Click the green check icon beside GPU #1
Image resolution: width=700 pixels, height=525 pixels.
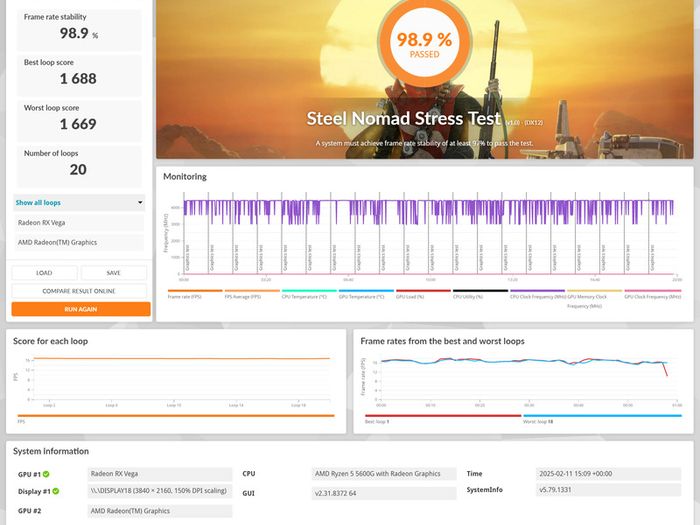[x=46, y=474]
